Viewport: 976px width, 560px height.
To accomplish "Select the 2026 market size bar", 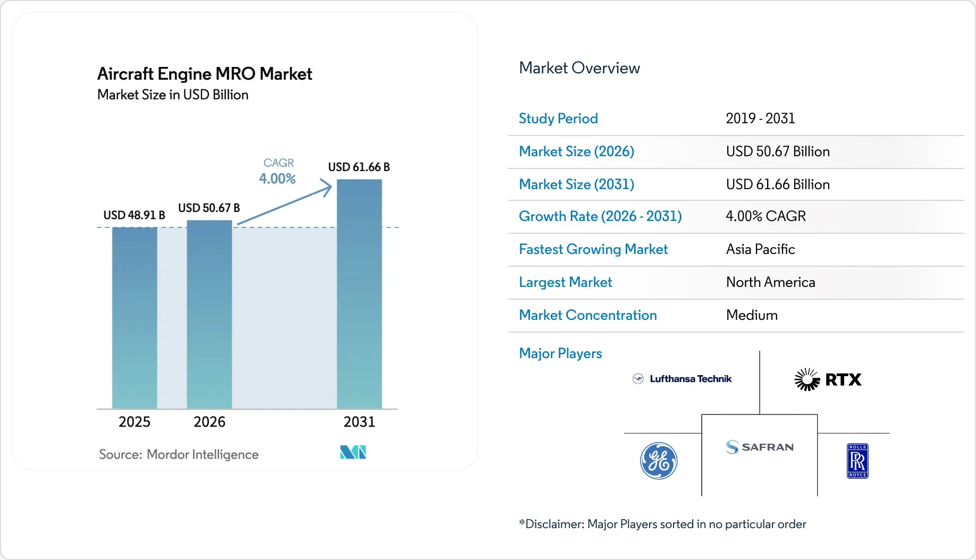I will [209, 315].
